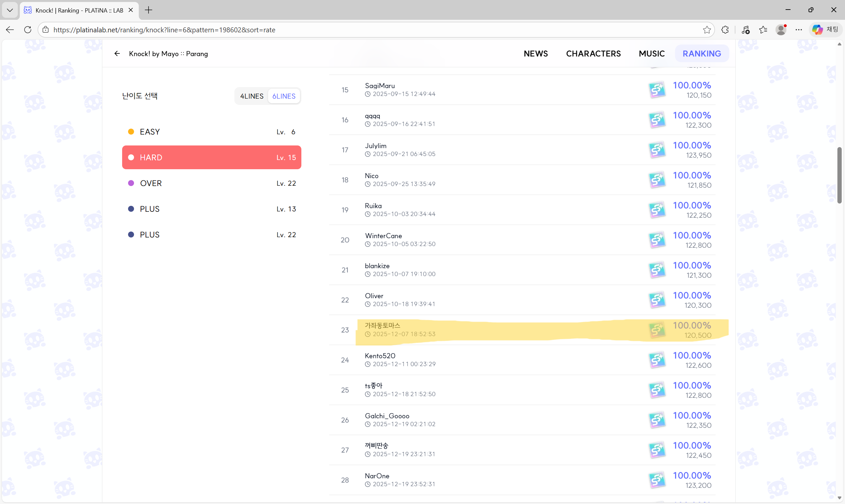Open the browser extensions puzzle icon
Viewport: 845px width, 504px height.
(725, 30)
